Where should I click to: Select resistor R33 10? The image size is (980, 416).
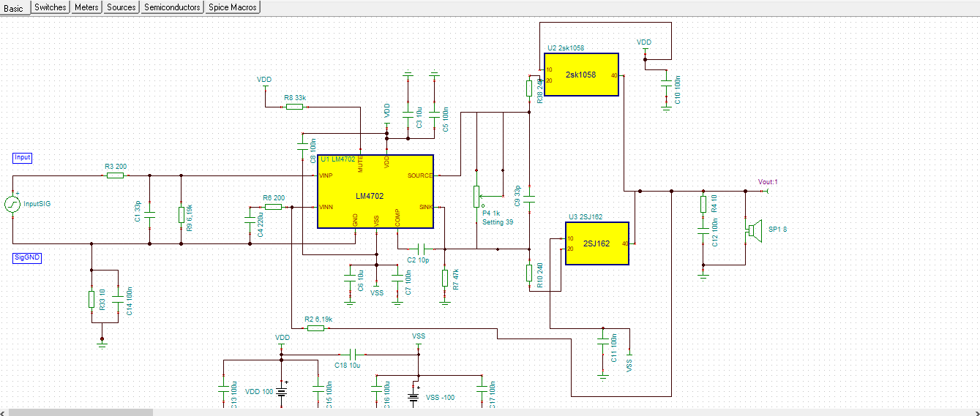91,299
